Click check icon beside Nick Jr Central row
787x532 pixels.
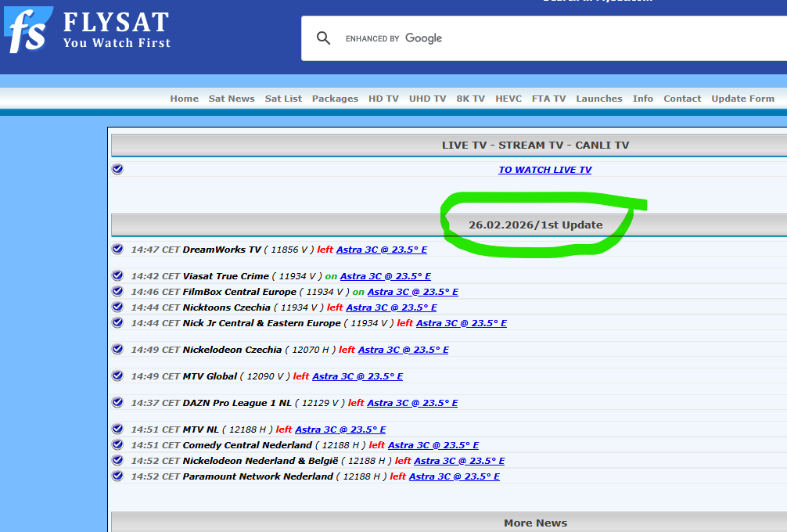point(117,322)
